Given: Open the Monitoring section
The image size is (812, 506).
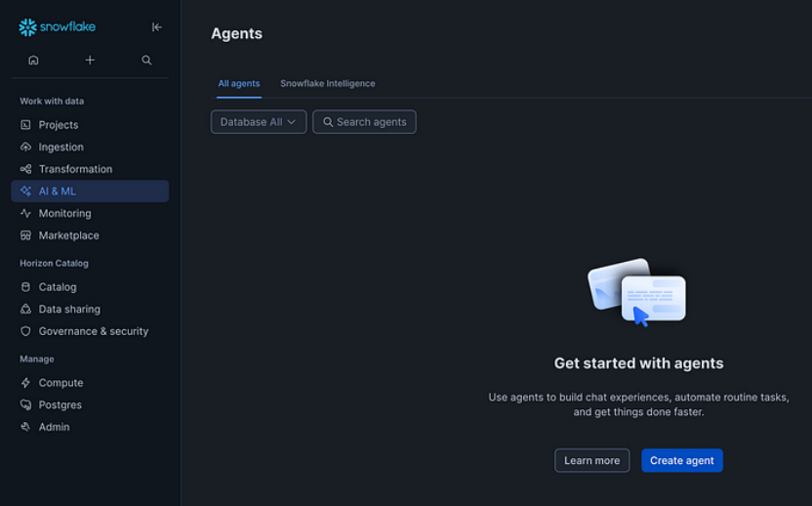Looking at the screenshot, I should [64, 213].
